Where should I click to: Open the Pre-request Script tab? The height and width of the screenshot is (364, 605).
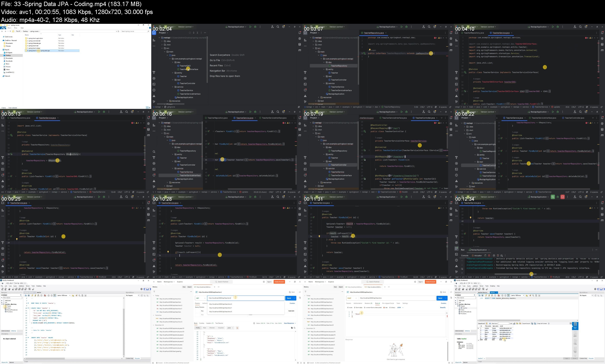coord(388,303)
